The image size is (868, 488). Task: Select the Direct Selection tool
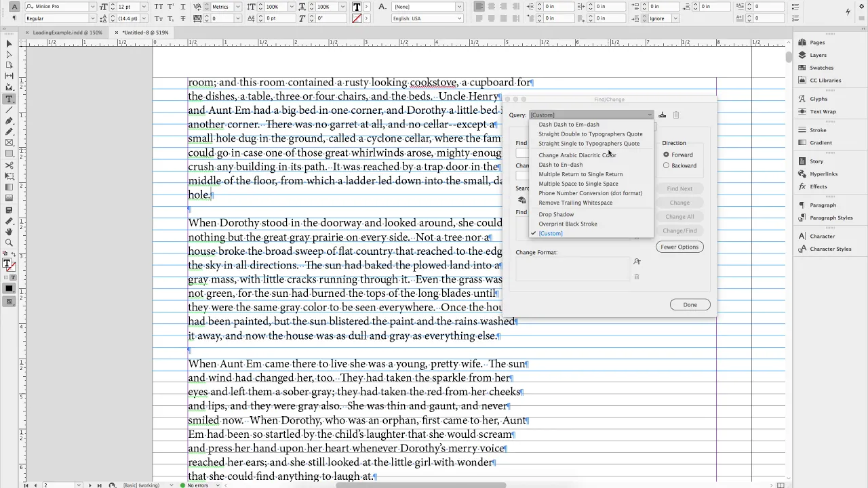point(9,54)
